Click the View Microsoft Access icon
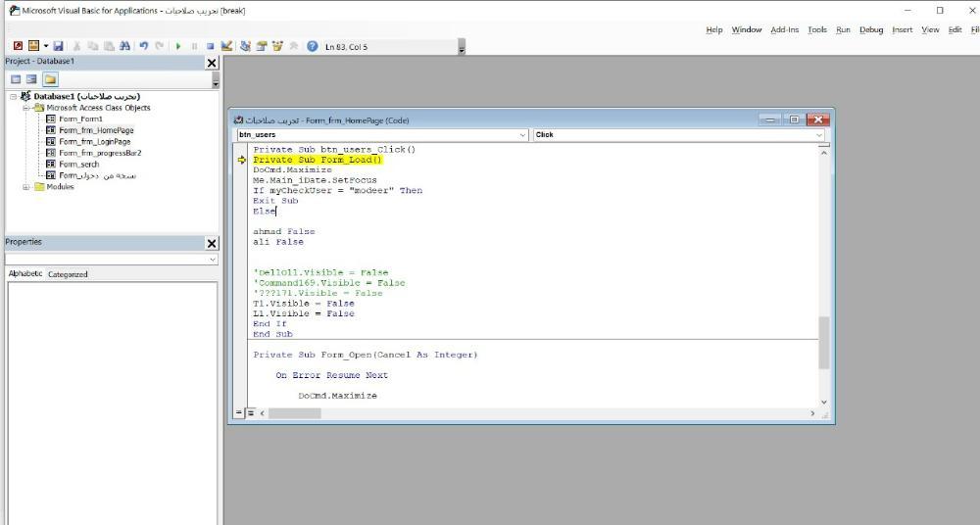 click(x=18, y=46)
